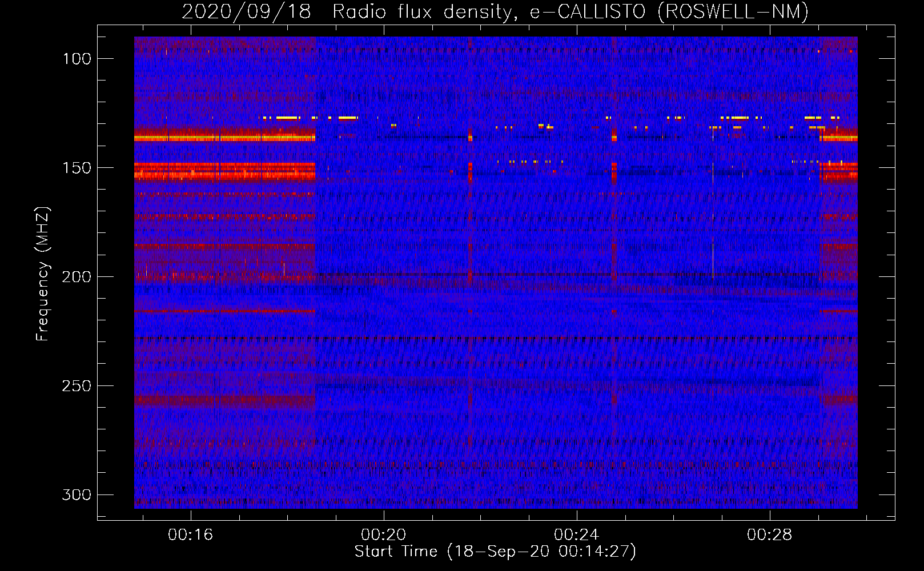The image size is (924, 571).
Task: Click the 'Start Time (18-Sep-20 00:14:27)' label
Action: pos(495,552)
